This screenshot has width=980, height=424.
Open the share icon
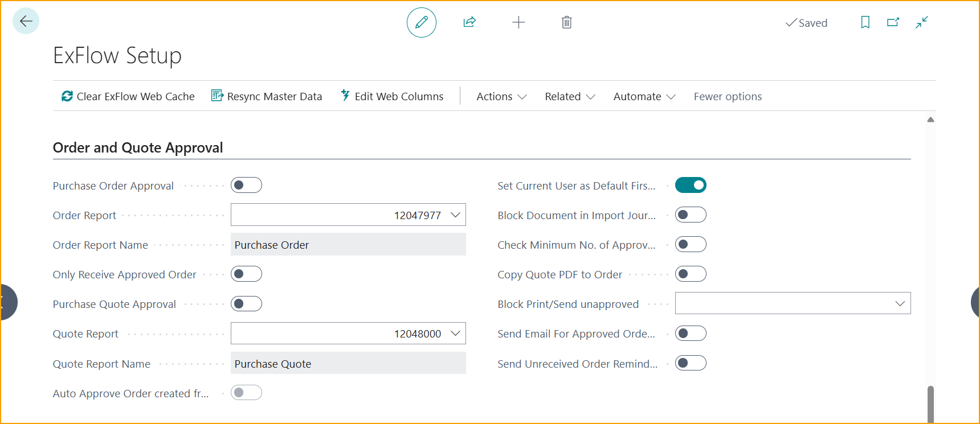point(469,22)
